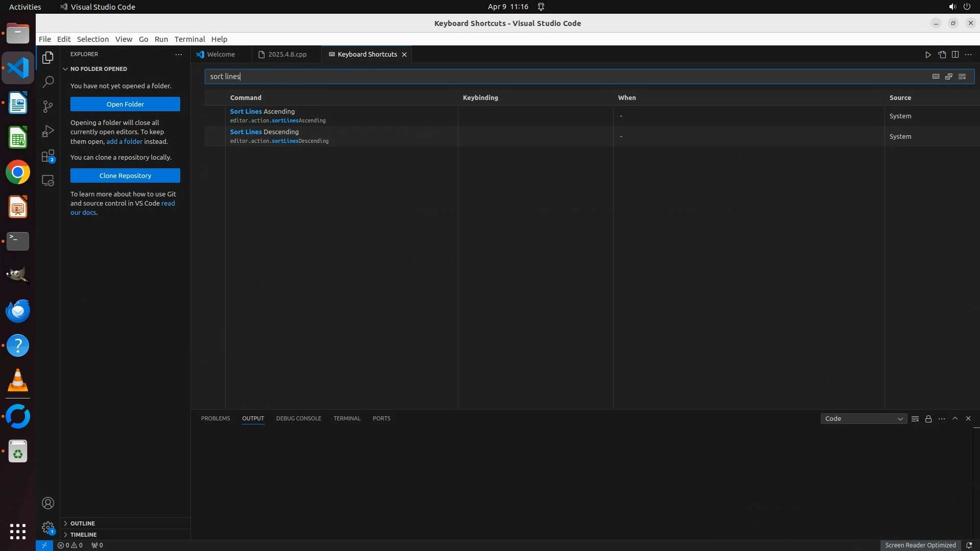Open the Remote Explorer view
Screen dimensions: 980x551
(48, 181)
